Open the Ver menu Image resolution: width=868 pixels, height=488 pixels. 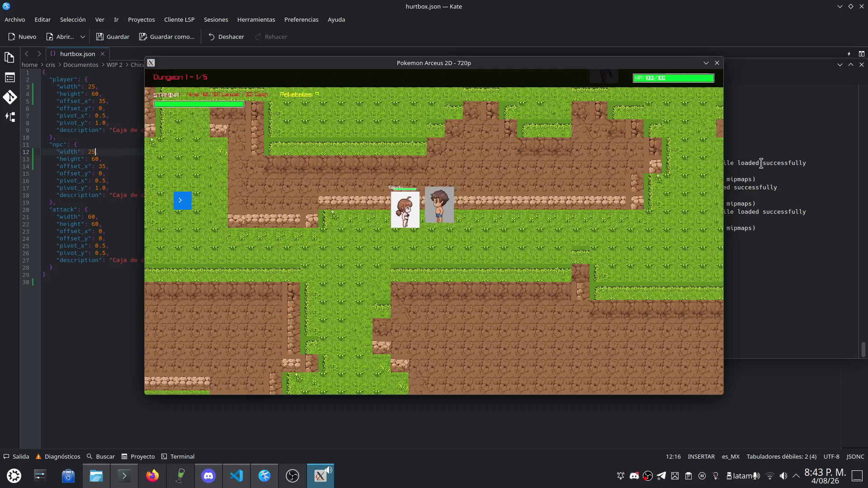[100, 19]
